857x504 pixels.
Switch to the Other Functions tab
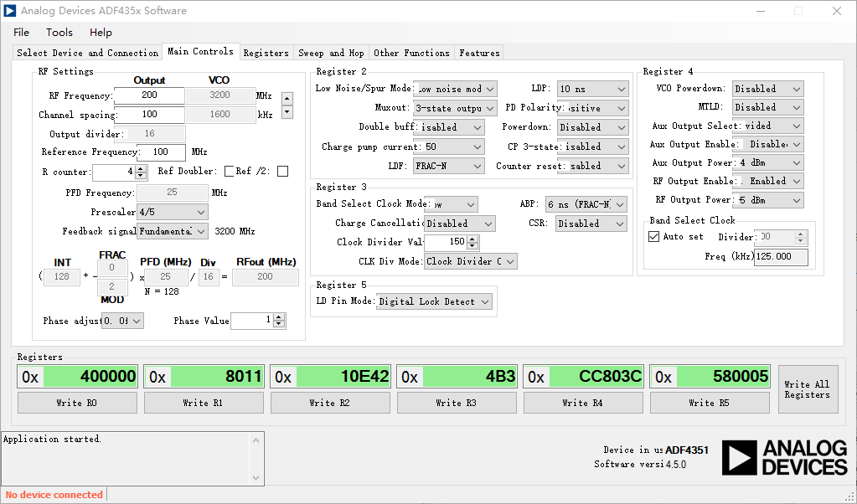tap(411, 53)
